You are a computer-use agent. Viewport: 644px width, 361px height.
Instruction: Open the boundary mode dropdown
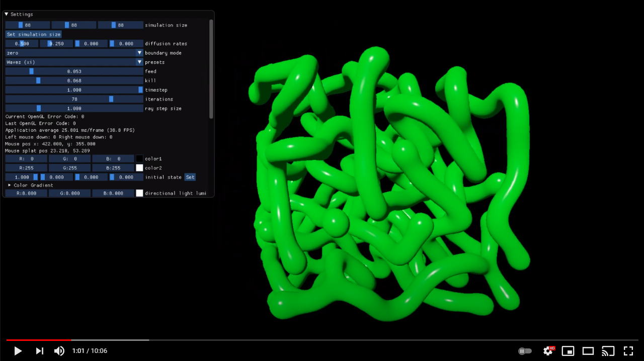pos(74,53)
